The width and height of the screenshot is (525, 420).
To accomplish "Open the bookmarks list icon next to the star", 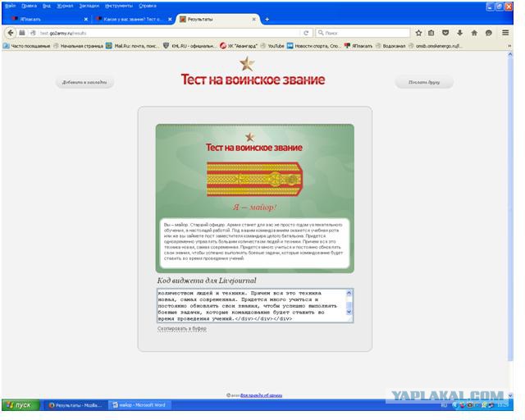I will tap(431, 33).
